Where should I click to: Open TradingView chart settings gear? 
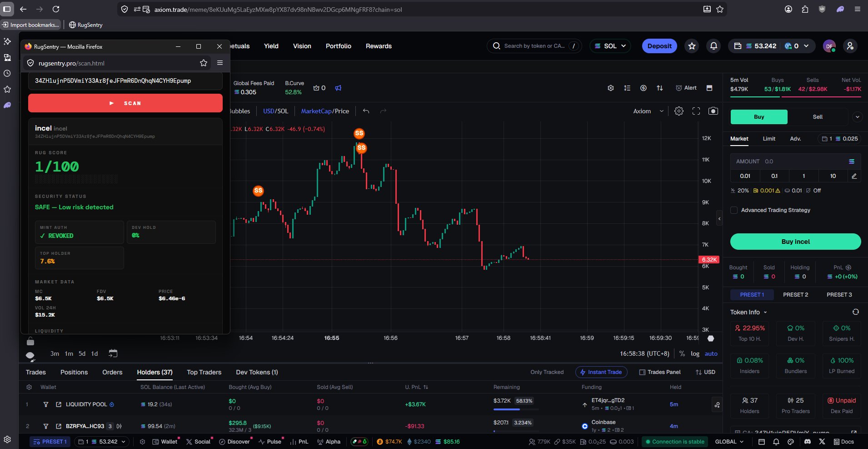tap(679, 111)
